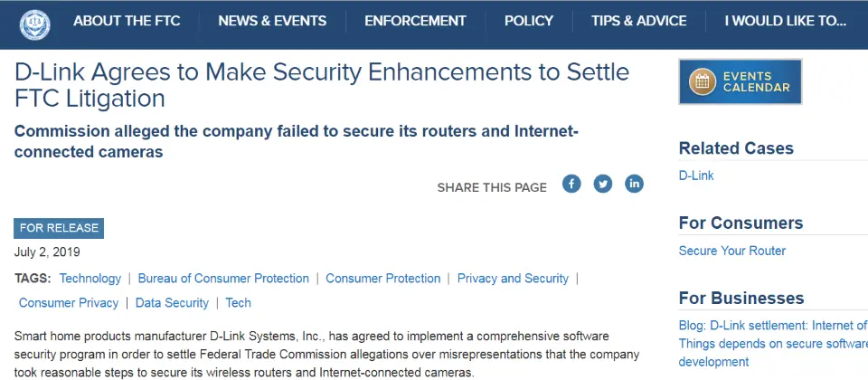Open the Secure Your Router link
The image size is (868, 380).
[x=732, y=251]
